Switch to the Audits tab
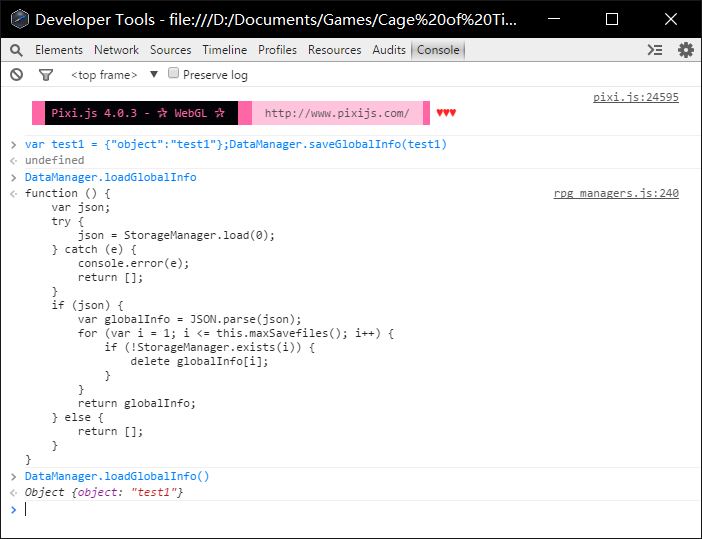This screenshot has width=702, height=539. [389, 50]
